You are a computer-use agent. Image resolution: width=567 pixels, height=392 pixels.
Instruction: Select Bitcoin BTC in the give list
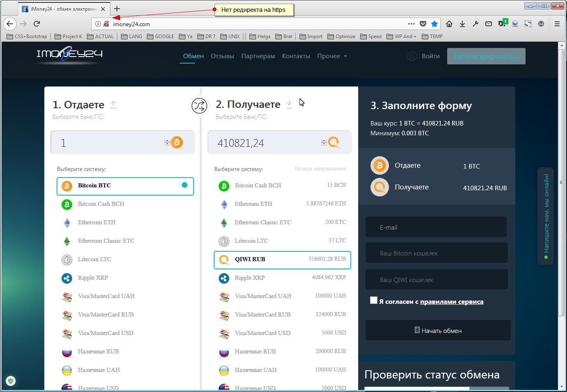[125, 186]
